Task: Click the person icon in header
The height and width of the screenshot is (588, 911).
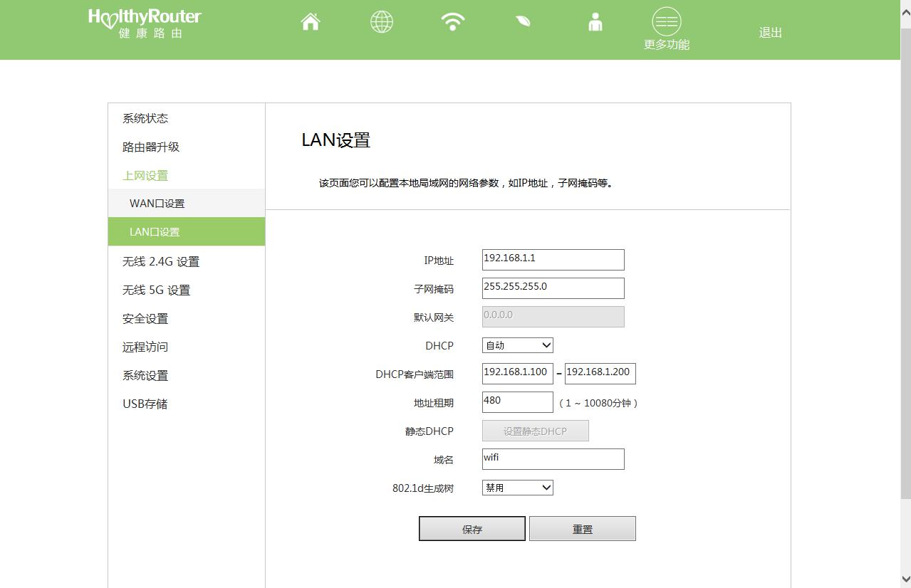Action: point(595,22)
